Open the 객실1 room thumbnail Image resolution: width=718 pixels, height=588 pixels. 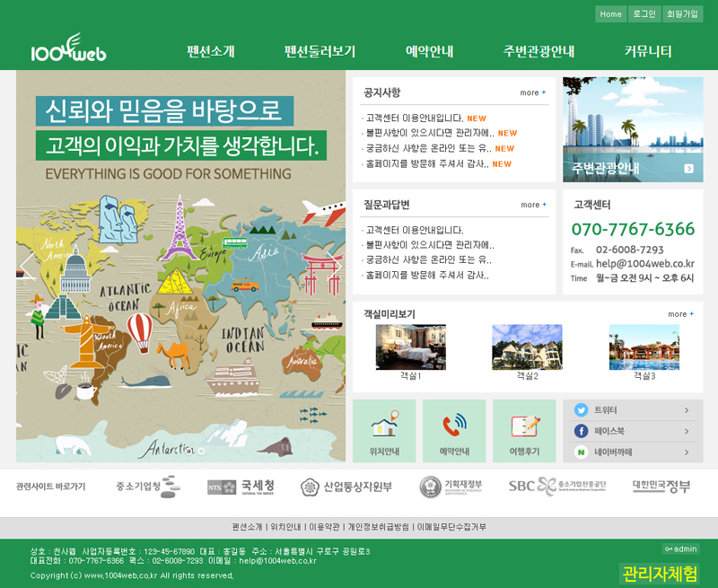pyautogui.click(x=411, y=347)
